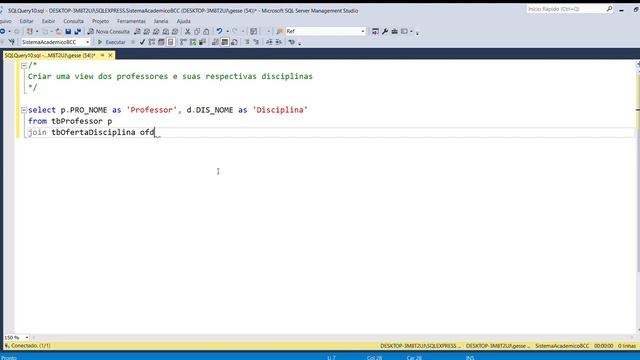Screen dimensions: 640x360
Task: Click the Cancel executing query stop button
Action: (133, 42)
